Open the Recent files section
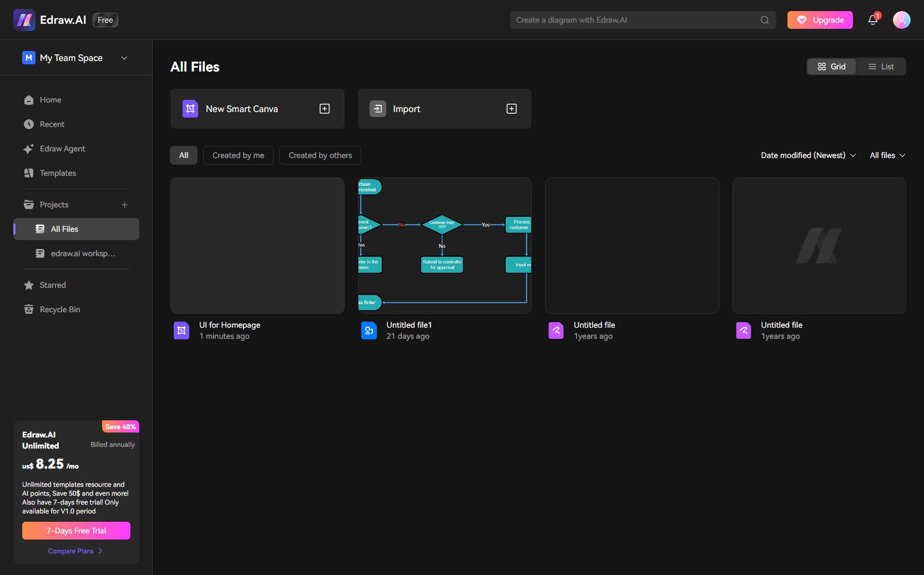Viewport: 924px width, 575px height. tap(51, 124)
